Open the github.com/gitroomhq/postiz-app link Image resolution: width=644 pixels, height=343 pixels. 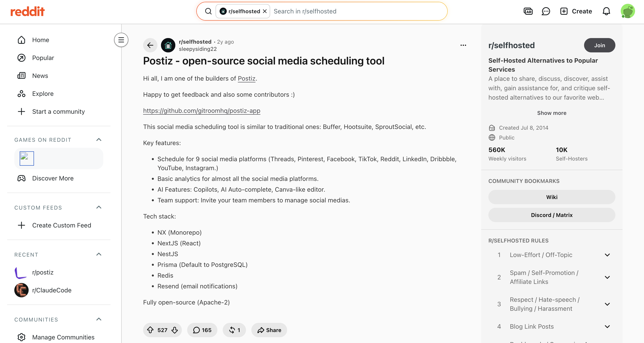tap(202, 111)
